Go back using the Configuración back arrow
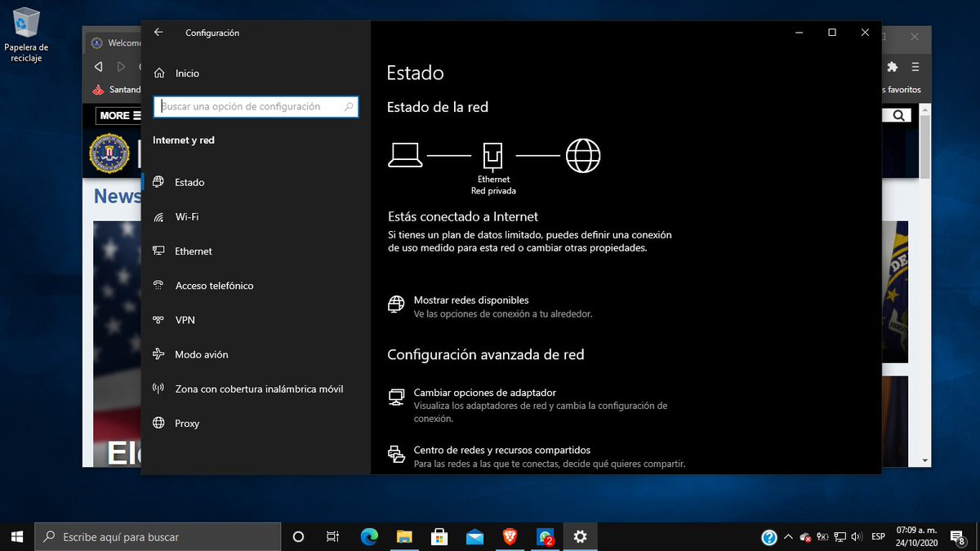 (158, 33)
